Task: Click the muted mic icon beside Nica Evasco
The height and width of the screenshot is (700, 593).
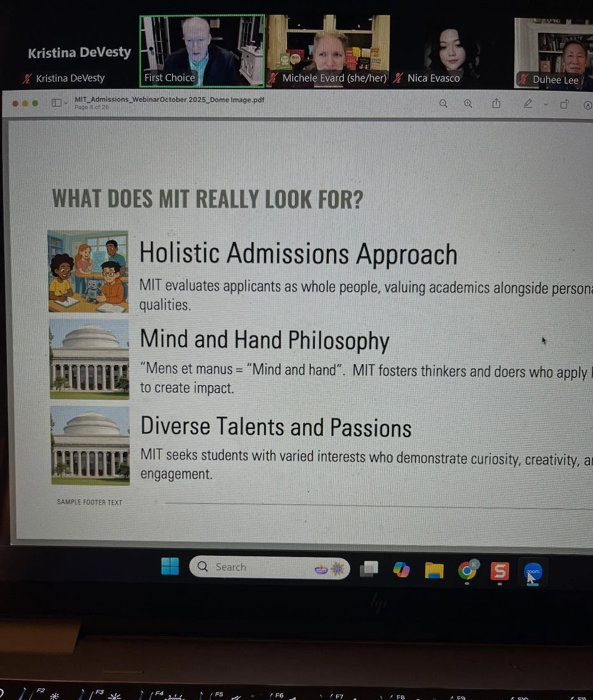Action: point(398,78)
